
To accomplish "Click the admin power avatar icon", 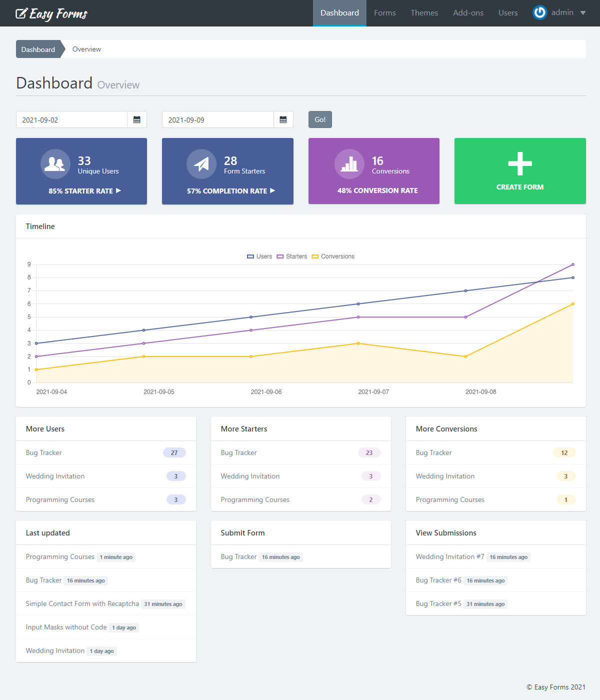I will [x=539, y=13].
